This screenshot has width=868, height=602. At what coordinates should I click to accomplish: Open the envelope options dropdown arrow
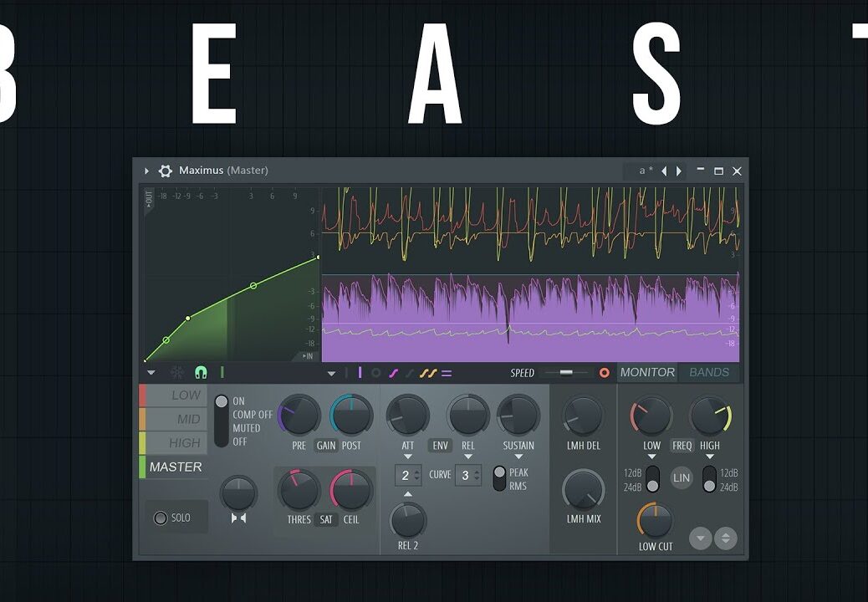(x=151, y=373)
